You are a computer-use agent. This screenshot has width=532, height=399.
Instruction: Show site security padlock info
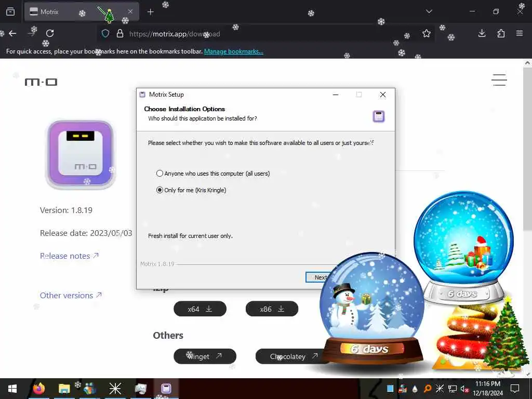[120, 34]
